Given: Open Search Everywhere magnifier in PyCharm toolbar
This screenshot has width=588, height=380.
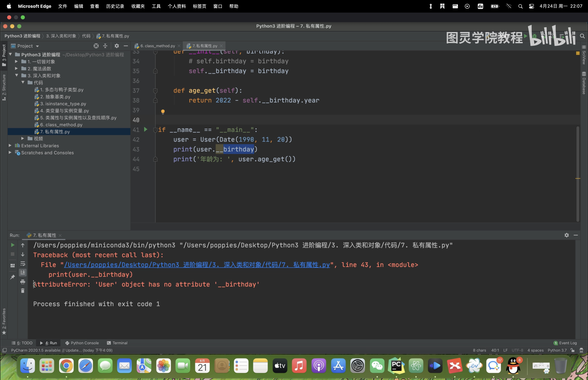Looking at the screenshot, I should (582, 36).
